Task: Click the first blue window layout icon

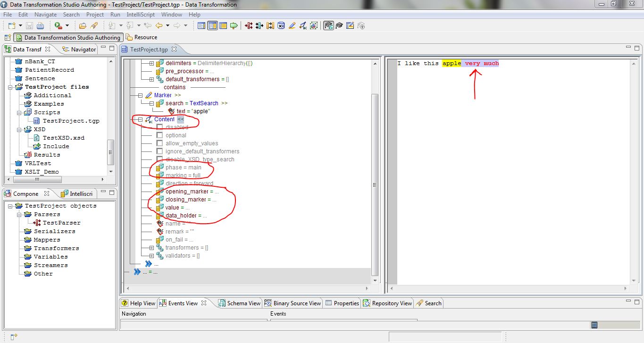Action: pos(201,25)
